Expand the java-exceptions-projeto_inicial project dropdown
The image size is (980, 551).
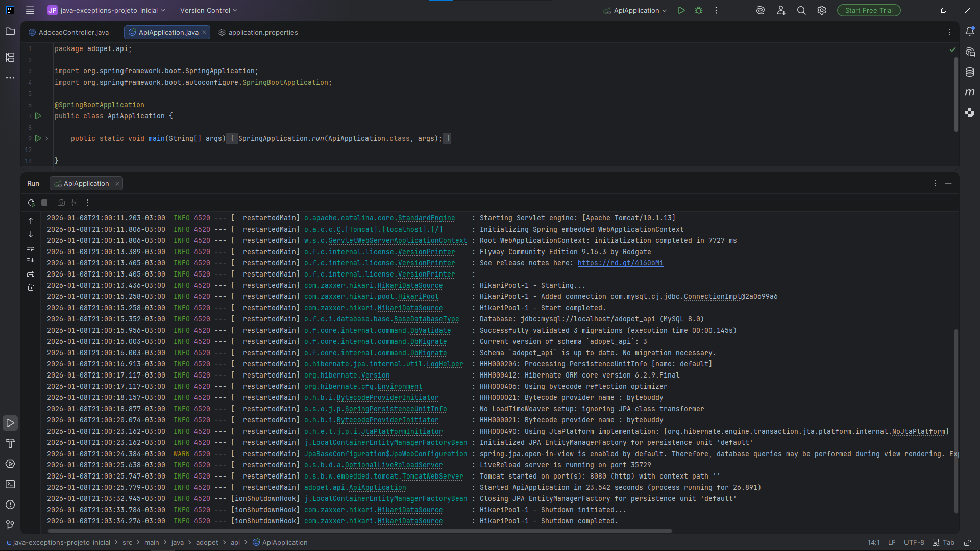click(x=107, y=10)
